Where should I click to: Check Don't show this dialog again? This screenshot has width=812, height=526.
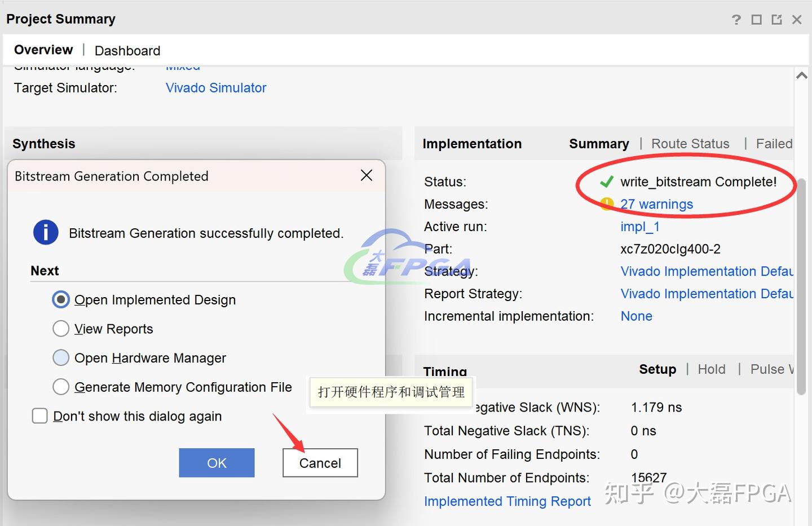coord(39,416)
